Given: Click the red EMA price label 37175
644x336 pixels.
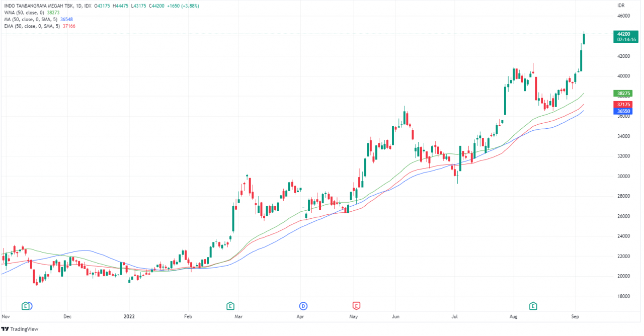Looking at the screenshot, I should click(x=623, y=104).
